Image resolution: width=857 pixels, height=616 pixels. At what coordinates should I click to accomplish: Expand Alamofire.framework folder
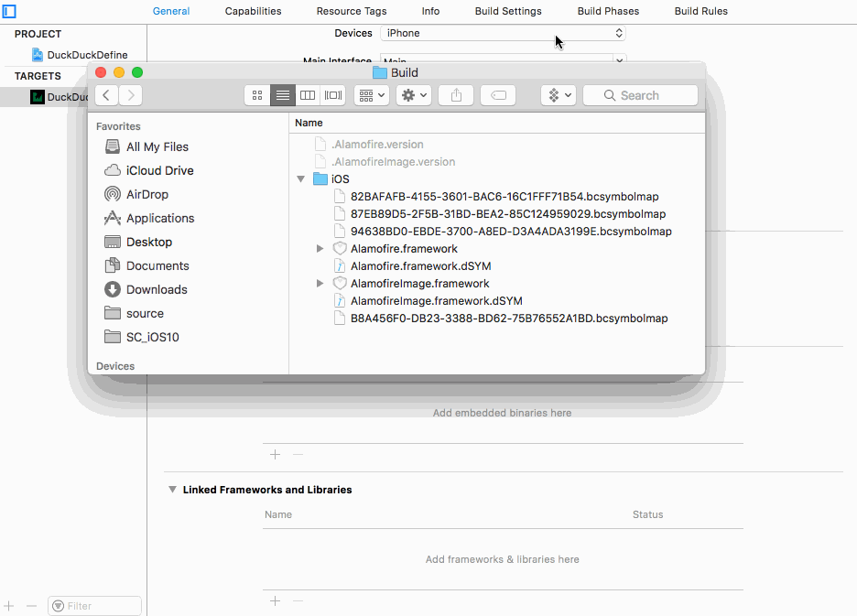click(x=320, y=249)
